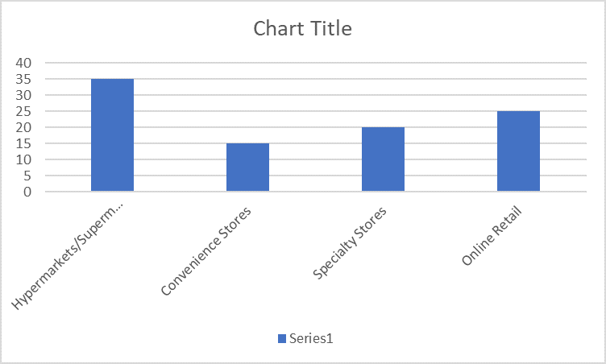This screenshot has height=364, width=606.
Task: Click the Hypermarkets/Superm... bar
Action: pyautogui.click(x=113, y=134)
